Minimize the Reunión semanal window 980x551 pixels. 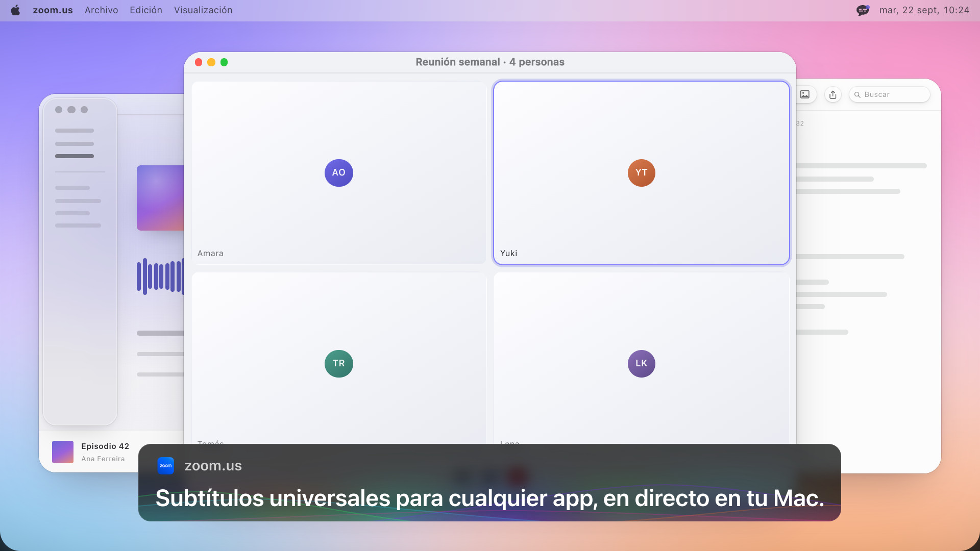tap(211, 62)
